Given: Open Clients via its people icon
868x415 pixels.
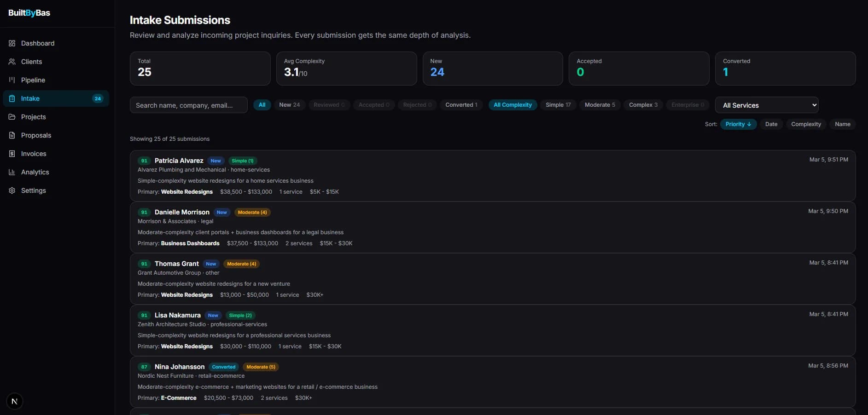Looking at the screenshot, I should pos(12,62).
